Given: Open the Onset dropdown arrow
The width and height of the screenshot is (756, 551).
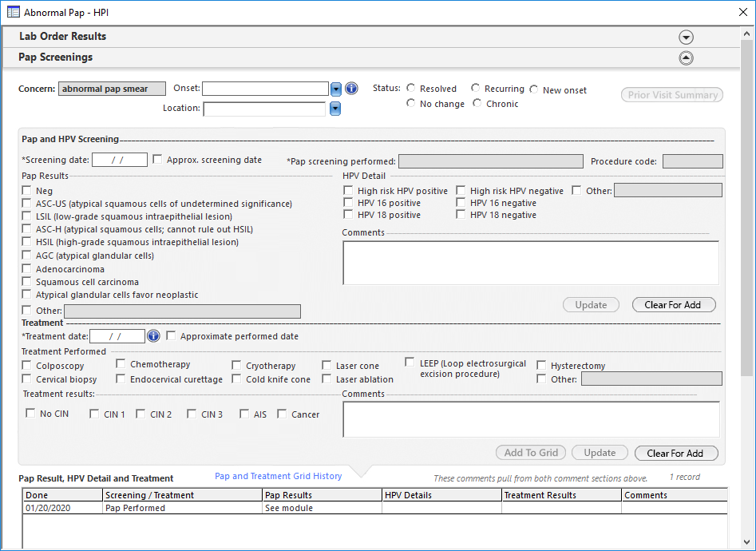Looking at the screenshot, I should pyautogui.click(x=336, y=89).
